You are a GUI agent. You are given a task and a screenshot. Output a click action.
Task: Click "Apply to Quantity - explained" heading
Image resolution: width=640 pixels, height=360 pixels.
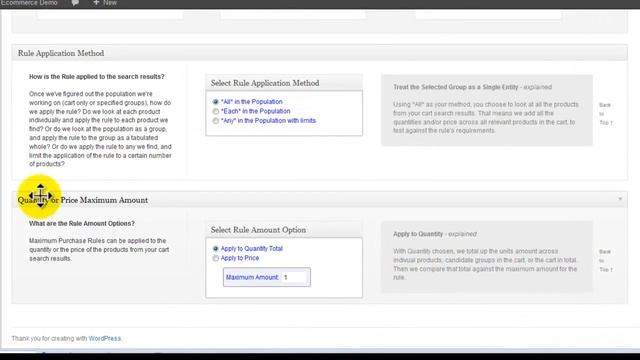435,234
